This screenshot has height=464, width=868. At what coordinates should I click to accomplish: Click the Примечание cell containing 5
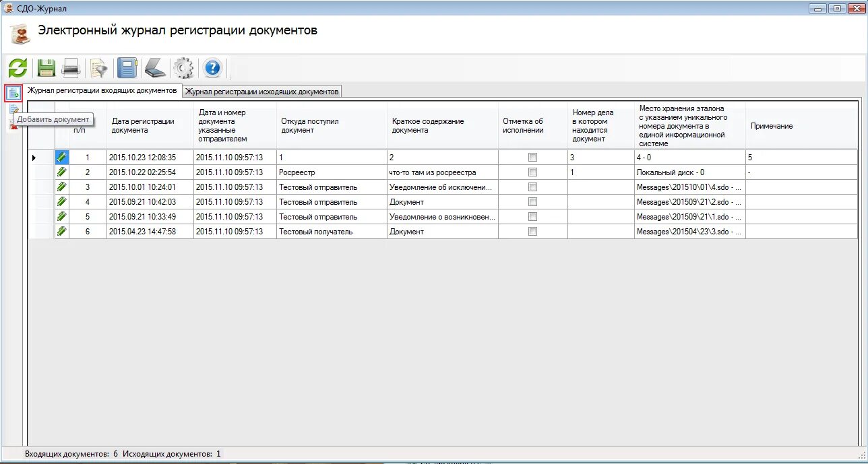[x=801, y=157]
